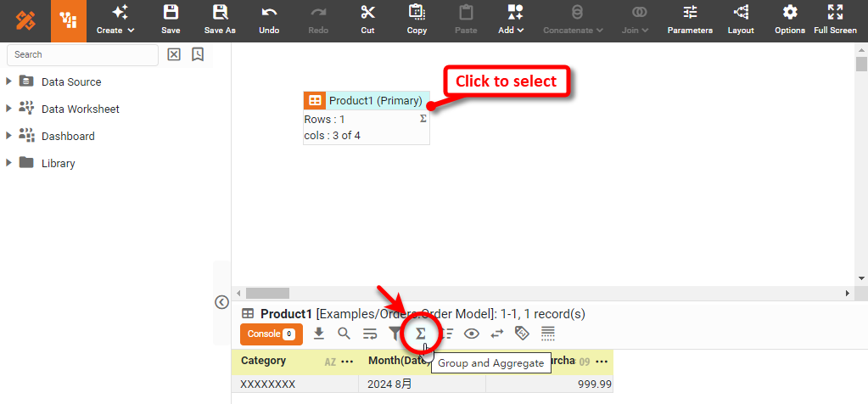Screen dimensions: 868x404
Task: Collapse the left panel with arrow button
Action: (221, 301)
